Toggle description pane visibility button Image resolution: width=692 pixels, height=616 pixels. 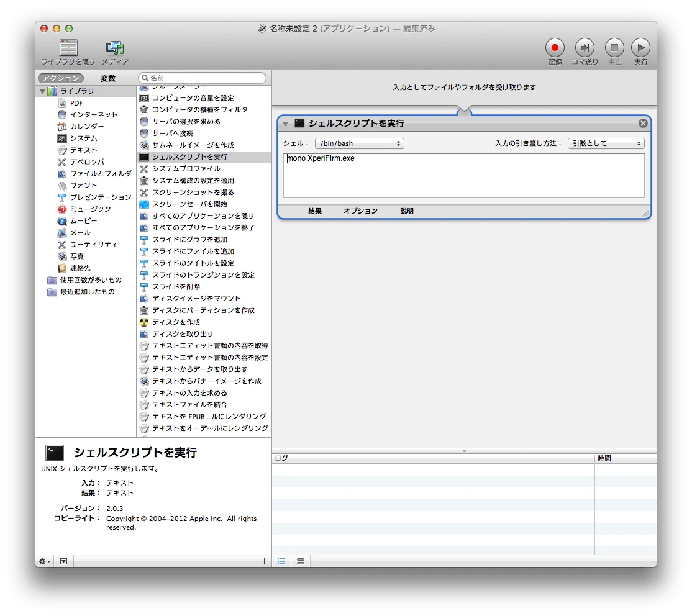click(x=63, y=561)
